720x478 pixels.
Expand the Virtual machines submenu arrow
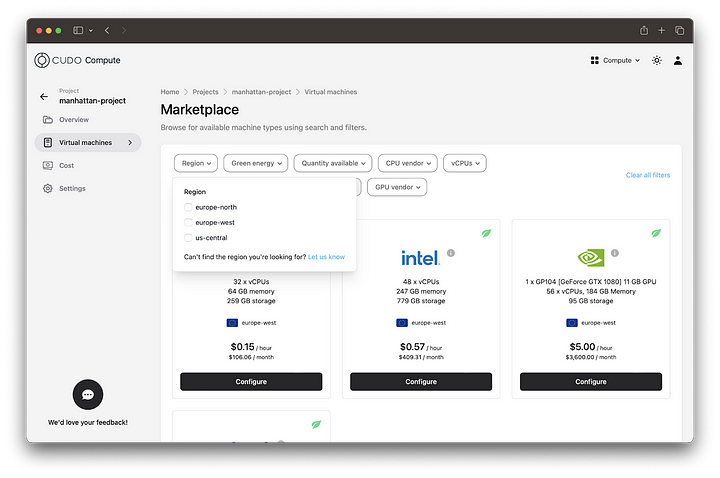pos(130,142)
